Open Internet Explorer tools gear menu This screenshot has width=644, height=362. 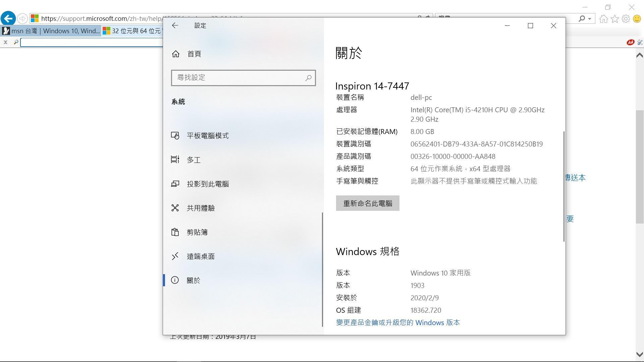(x=626, y=19)
